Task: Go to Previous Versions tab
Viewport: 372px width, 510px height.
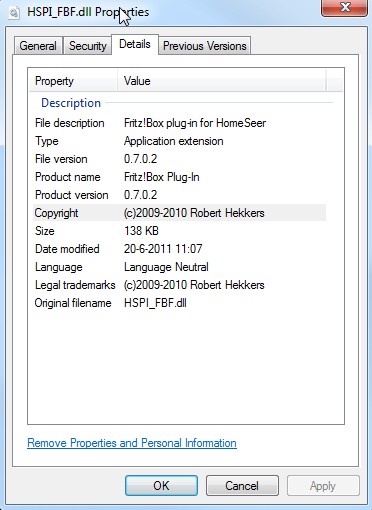Action: pos(205,46)
